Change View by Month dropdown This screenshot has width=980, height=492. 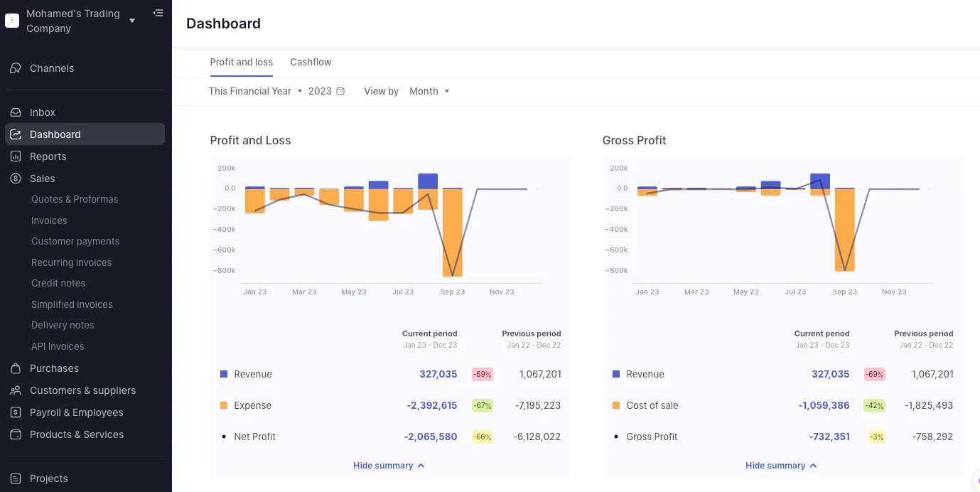429,91
